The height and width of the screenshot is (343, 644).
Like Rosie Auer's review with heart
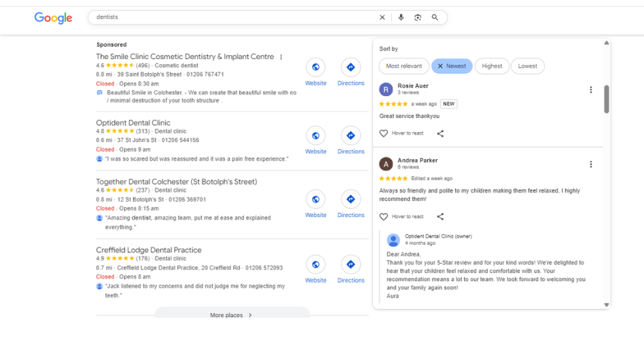(384, 133)
